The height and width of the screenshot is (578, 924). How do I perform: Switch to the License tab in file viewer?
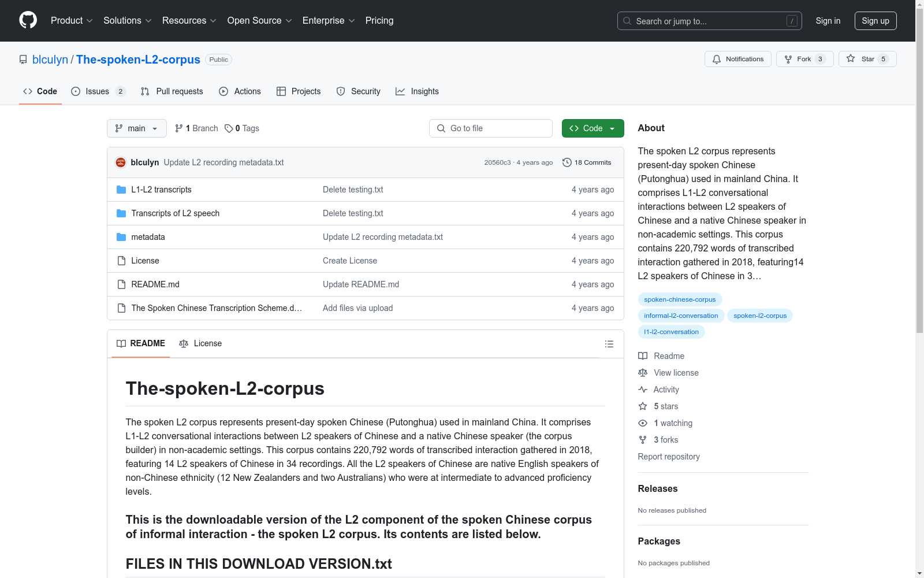coord(200,343)
